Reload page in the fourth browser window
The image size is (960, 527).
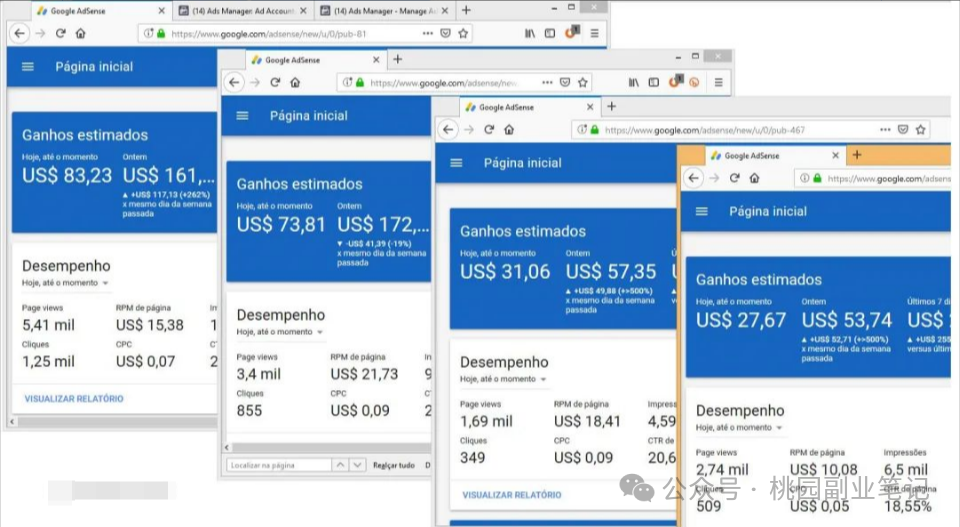(735, 178)
